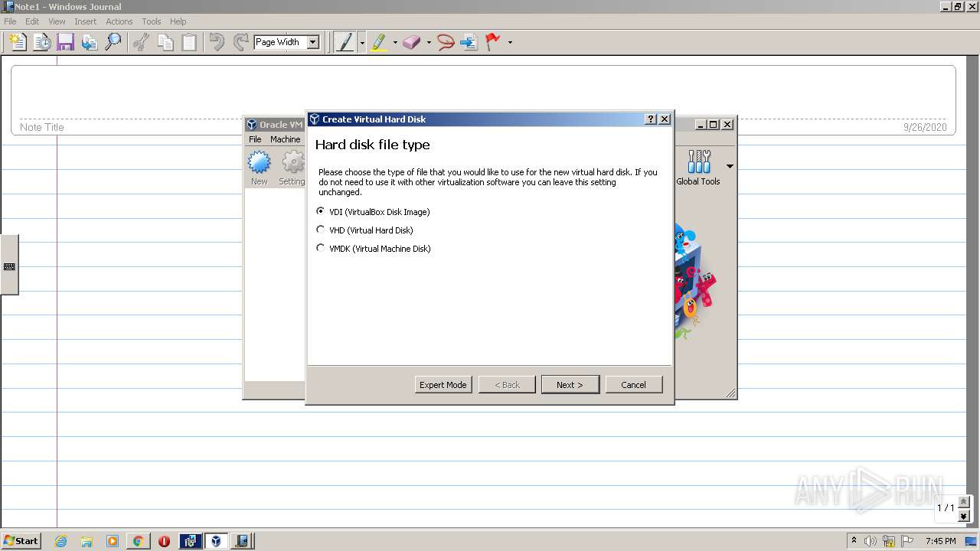Click the next page down arrow
Screen dimensions: 980x551
click(964, 517)
